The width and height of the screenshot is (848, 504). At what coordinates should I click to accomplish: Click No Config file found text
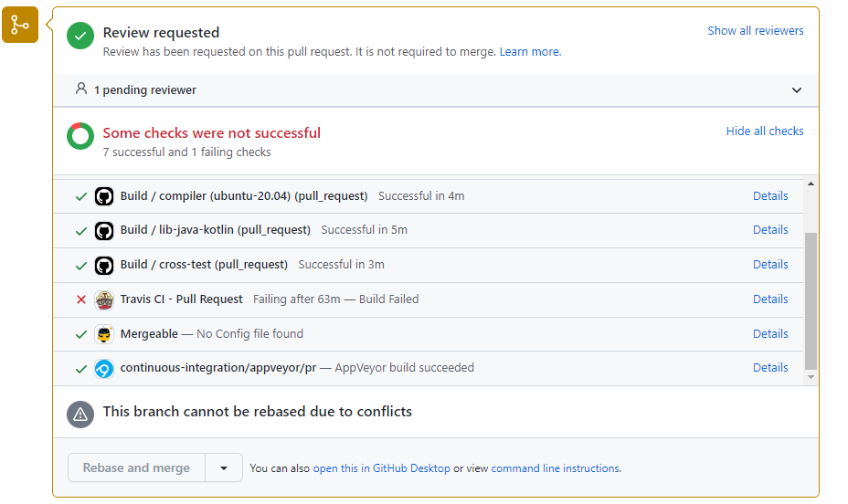(249, 334)
